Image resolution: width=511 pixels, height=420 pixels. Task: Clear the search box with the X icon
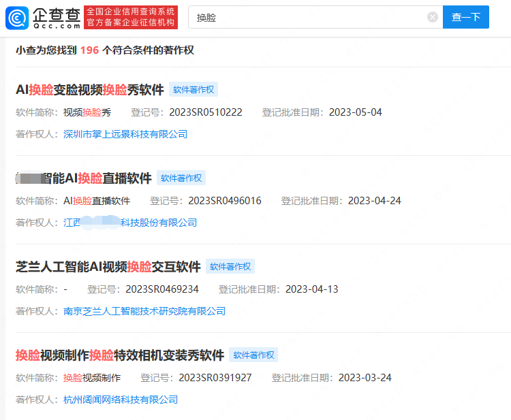point(433,17)
